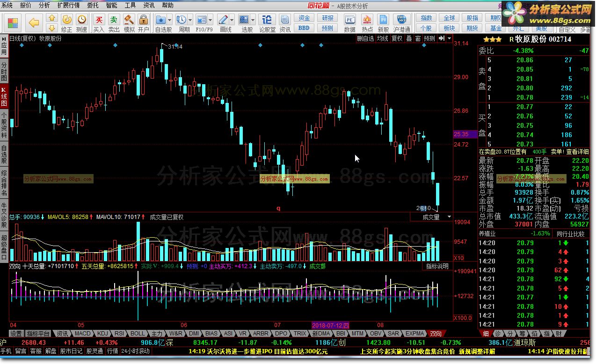Open the 热点 hot topics icon
Screen dimensions: 596x364
[x=367, y=22]
